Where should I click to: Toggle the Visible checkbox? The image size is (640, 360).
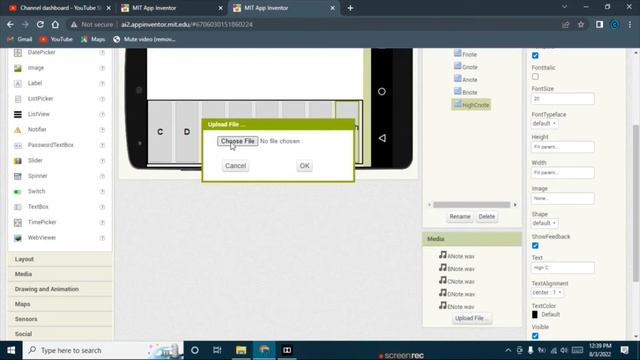pyautogui.click(x=535, y=336)
